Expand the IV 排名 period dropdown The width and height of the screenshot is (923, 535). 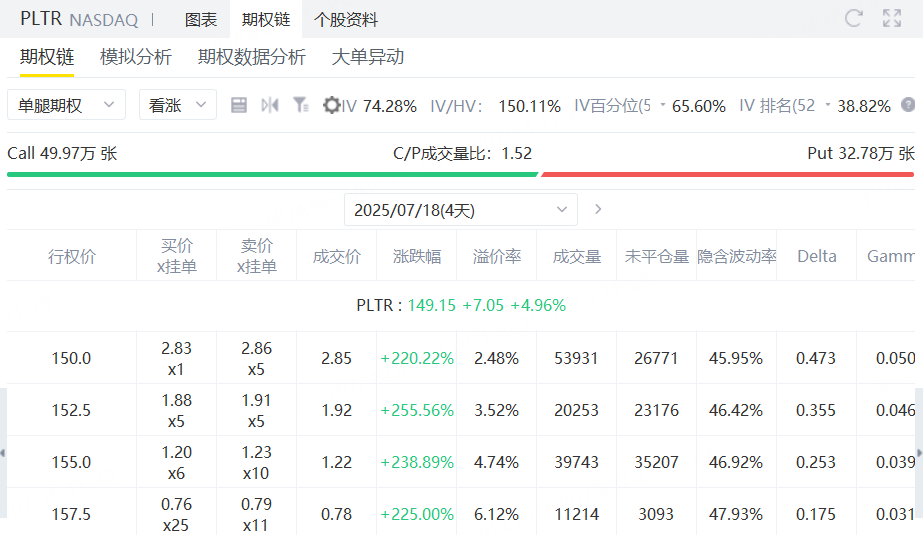pyautogui.click(x=828, y=105)
